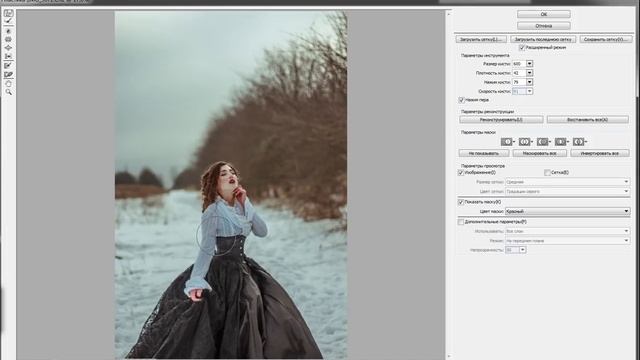This screenshot has width=640, height=360.
Task: Open the Нажим кисти dropdown arrow
Action: click(529, 82)
